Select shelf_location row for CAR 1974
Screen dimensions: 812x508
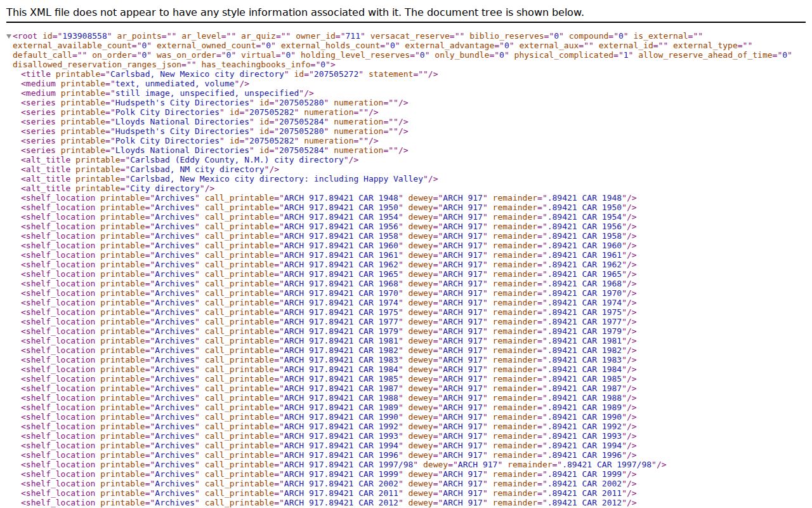(329, 303)
